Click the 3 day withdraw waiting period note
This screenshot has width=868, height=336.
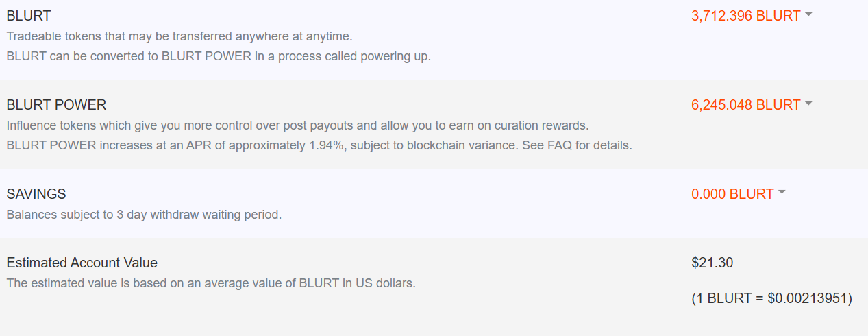[144, 215]
